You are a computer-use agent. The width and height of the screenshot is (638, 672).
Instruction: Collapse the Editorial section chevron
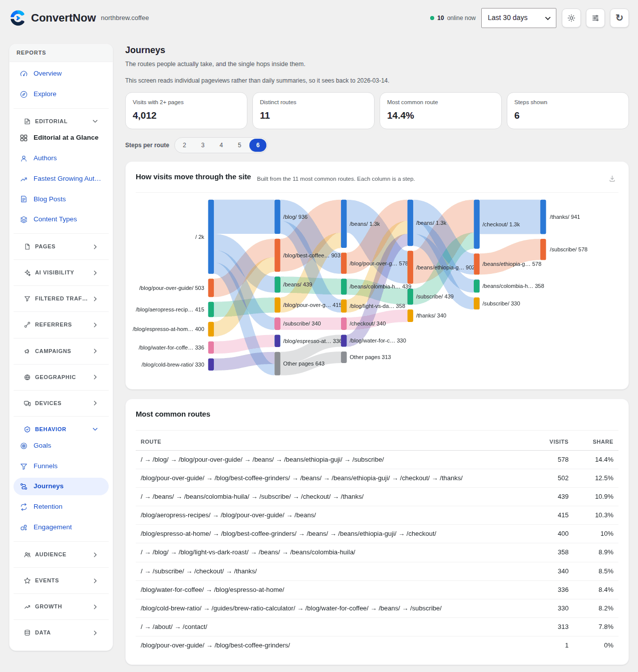tap(95, 121)
